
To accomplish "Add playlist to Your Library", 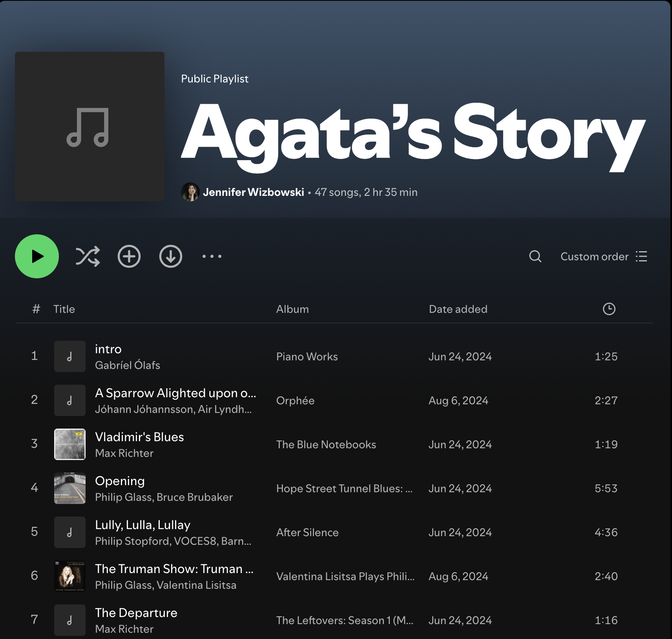I will tap(129, 256).
